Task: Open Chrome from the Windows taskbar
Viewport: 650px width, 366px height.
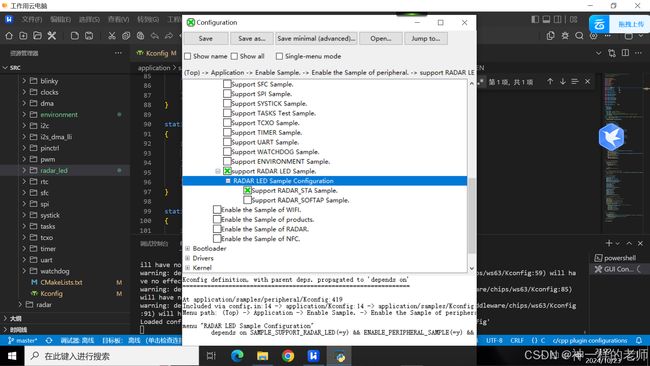Action: [x=288, y=356]
